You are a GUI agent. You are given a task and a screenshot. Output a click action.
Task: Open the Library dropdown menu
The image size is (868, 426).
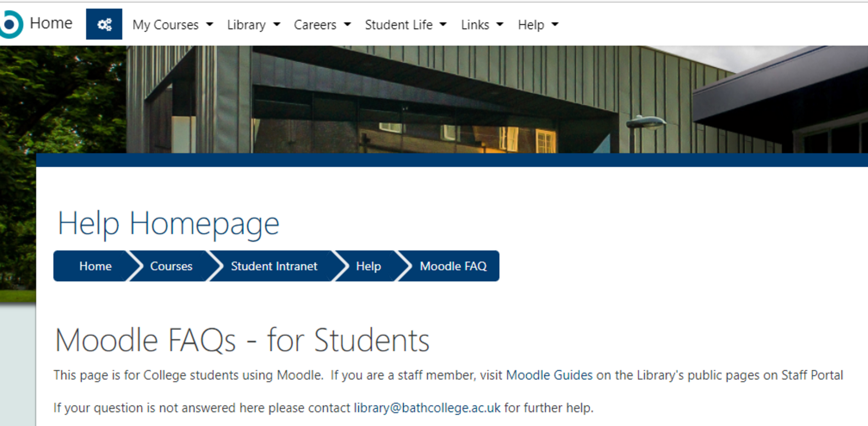(253, 25)
